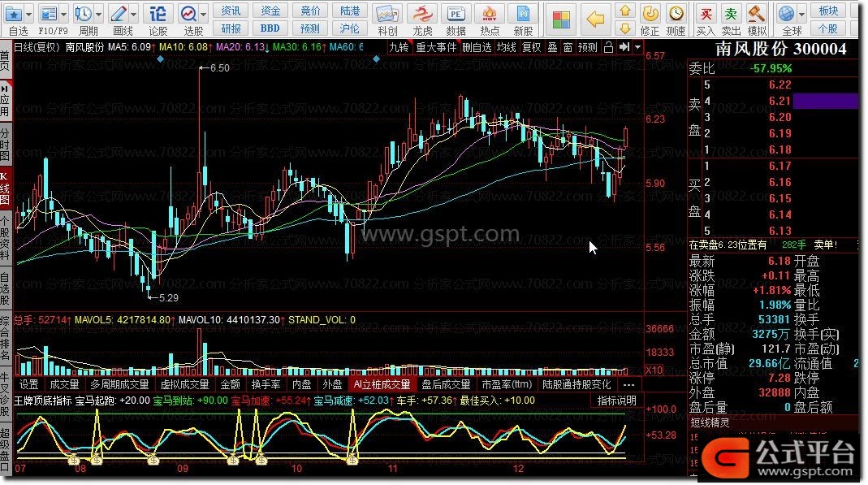Click the 测速 speed test clock icon
868x485 pixels.
point(676,13)
